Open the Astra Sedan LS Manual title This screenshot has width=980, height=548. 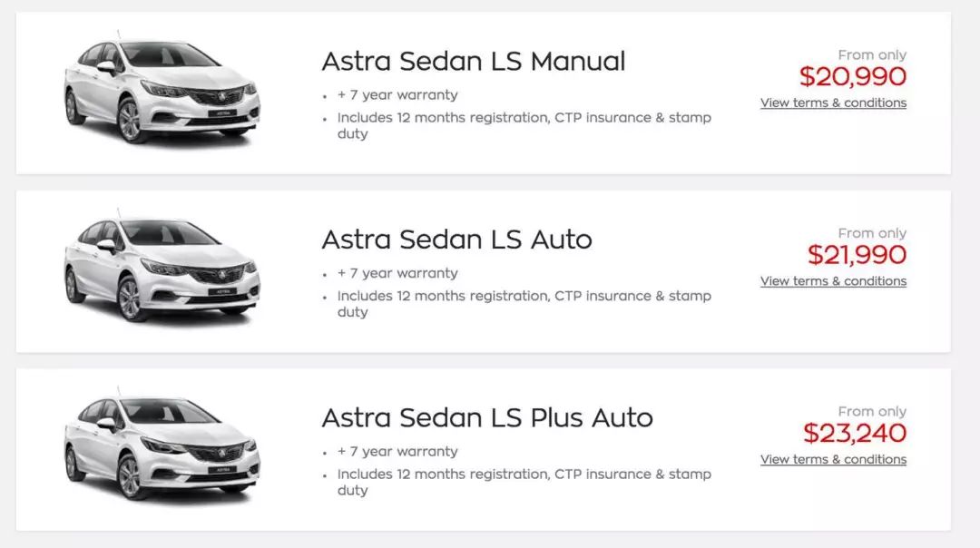(x=473, y=62)
